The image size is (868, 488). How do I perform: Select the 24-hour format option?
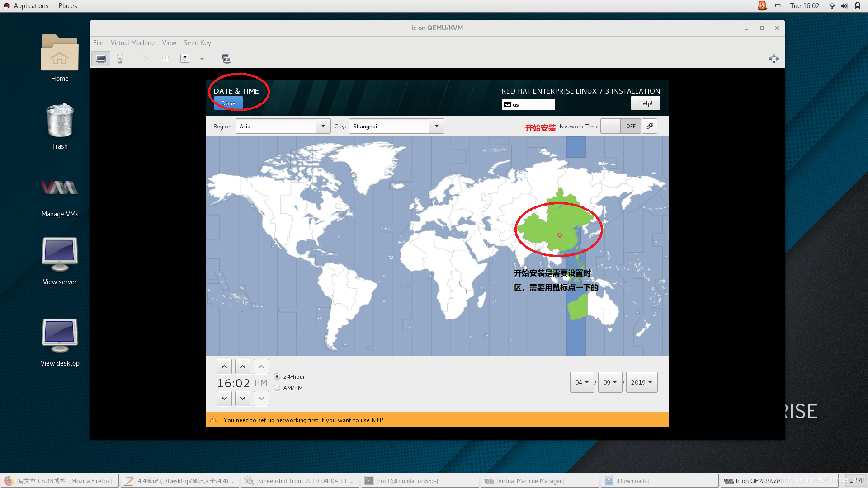click(289, 376)
